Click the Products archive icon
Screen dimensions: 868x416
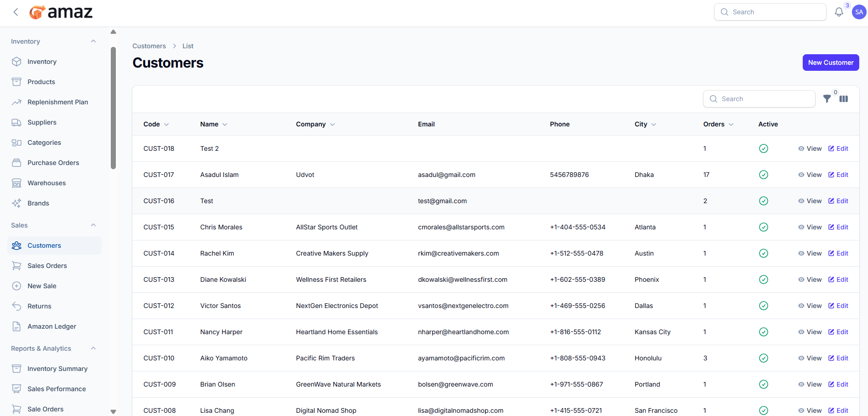pyautogui.click(x=17, y=82)
